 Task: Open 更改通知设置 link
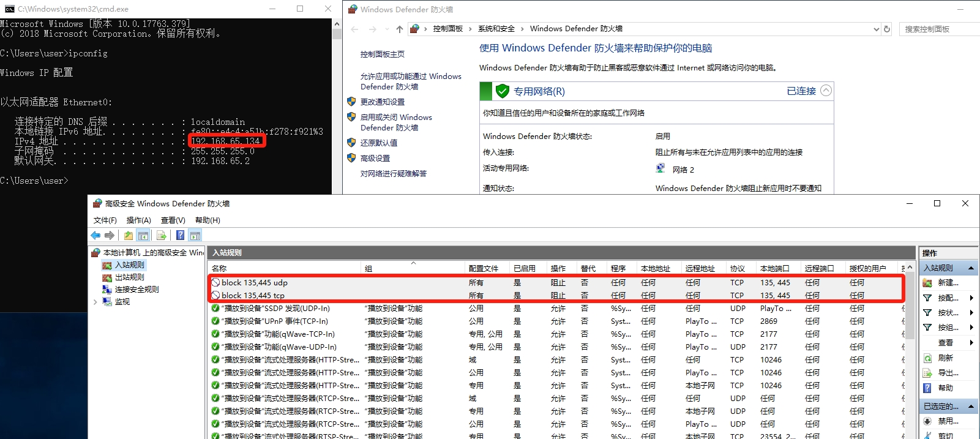click(383, 102)
